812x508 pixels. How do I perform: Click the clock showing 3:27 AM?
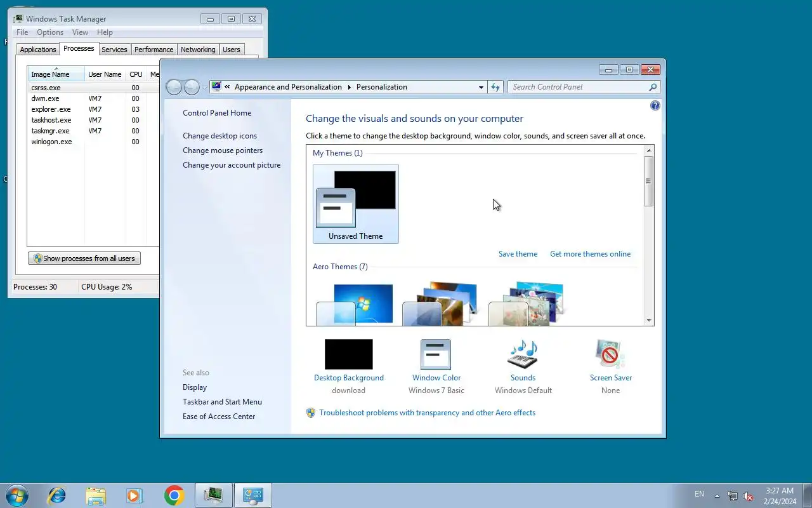pyautogui.click(x=780, y=491)
